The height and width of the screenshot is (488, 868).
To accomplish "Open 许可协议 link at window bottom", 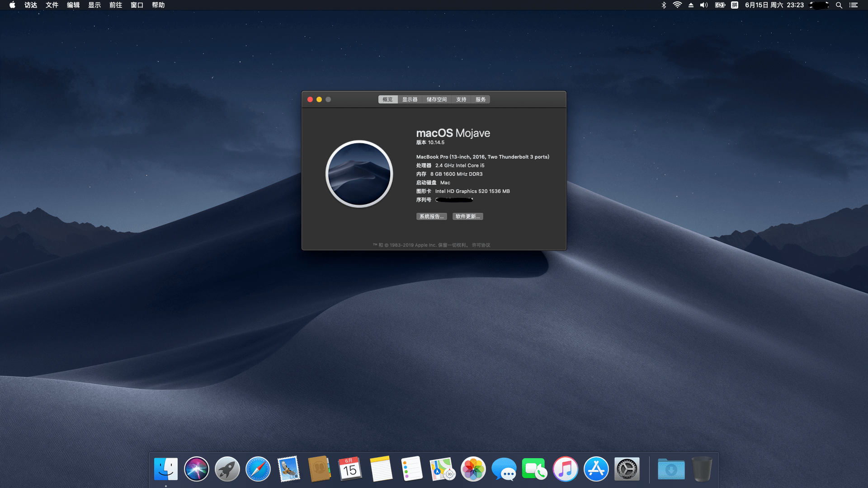I will [x=481, y=245].
